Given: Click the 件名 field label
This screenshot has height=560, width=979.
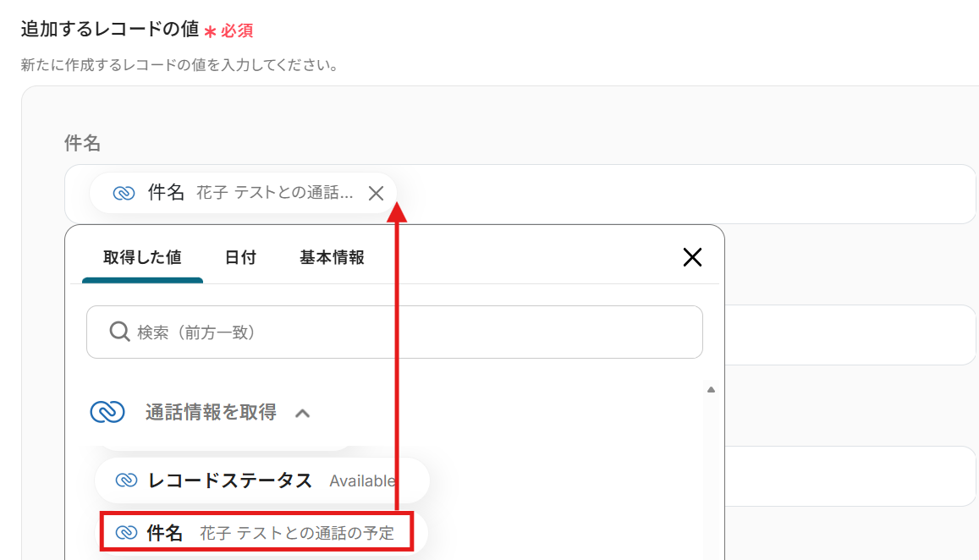Looking at the screenshot, I should (82, 143).
